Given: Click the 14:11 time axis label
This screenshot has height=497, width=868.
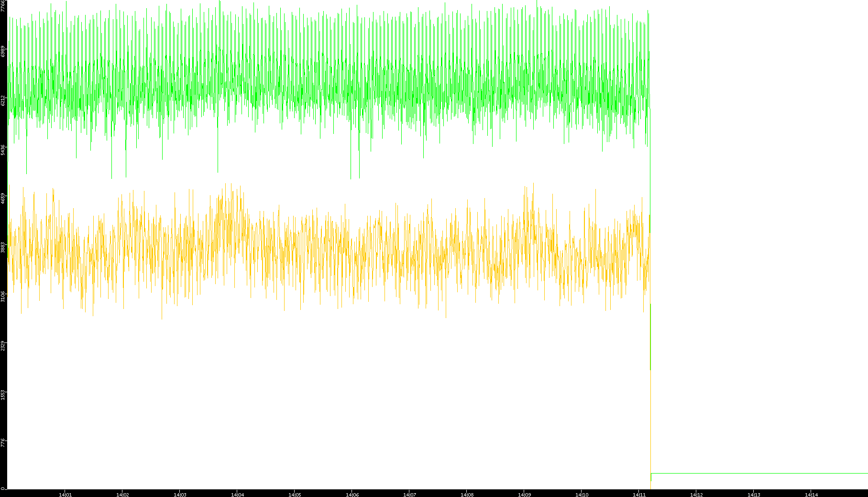Looking at the screenshot, I should coord(639,495).
